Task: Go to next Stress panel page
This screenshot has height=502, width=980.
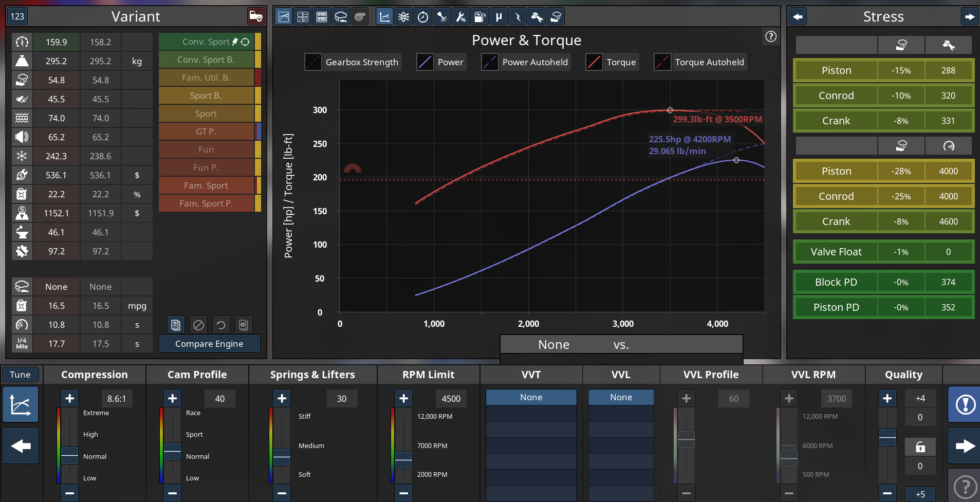Action: point(969,17)
